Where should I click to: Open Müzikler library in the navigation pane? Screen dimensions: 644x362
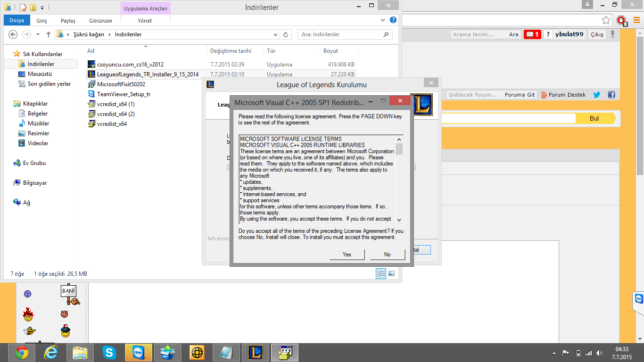tap(38, 123)
